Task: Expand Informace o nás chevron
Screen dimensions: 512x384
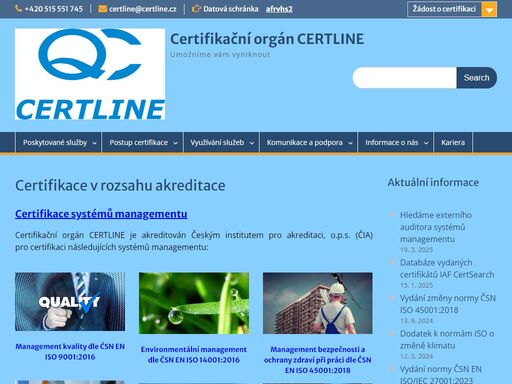Action: (426, 143)
